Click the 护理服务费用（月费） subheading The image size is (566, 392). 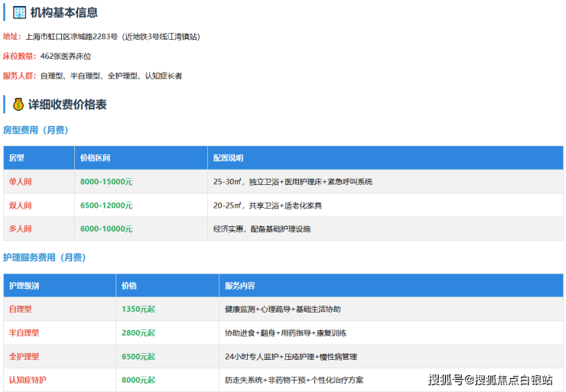point(44,258)
